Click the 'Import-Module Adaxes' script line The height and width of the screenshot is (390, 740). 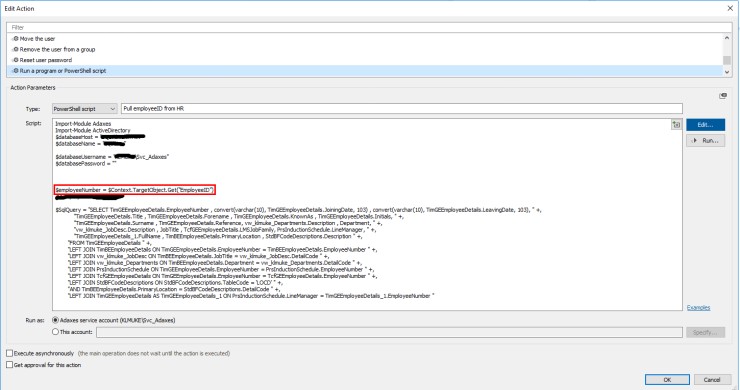[x=83, y=124]
